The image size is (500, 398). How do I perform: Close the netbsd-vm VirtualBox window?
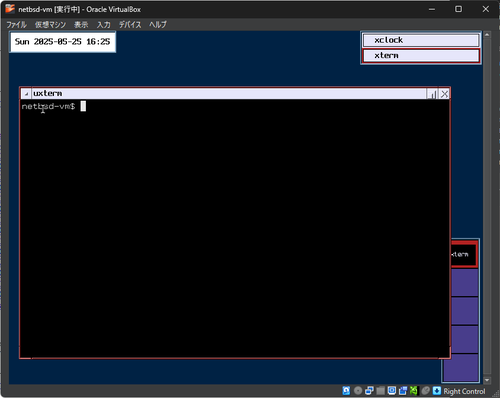(x=486, y=9)
